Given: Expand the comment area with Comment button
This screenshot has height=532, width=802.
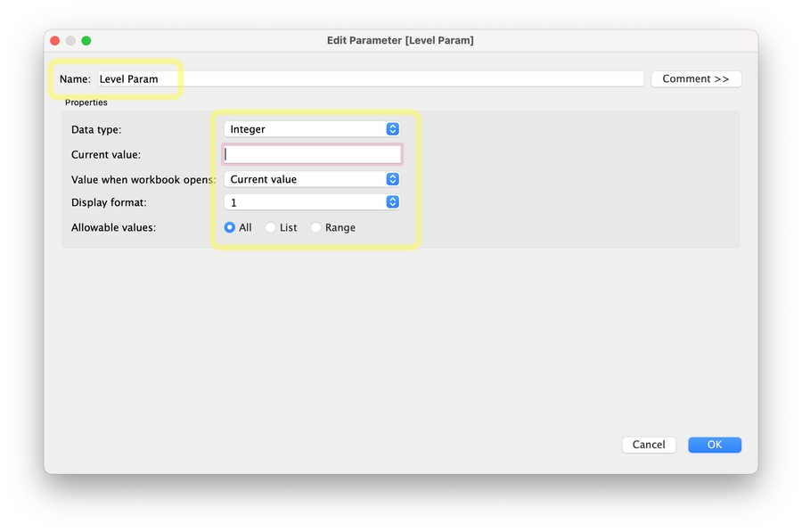Looking at the screenshot, I should click(x=696, y=78).
